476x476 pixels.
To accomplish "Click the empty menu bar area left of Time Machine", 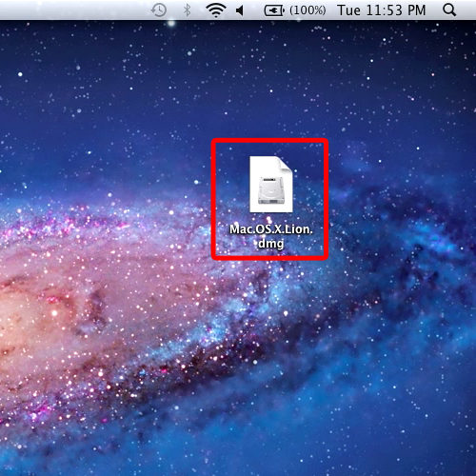I will pyautogui.click(x=74, y=10).
